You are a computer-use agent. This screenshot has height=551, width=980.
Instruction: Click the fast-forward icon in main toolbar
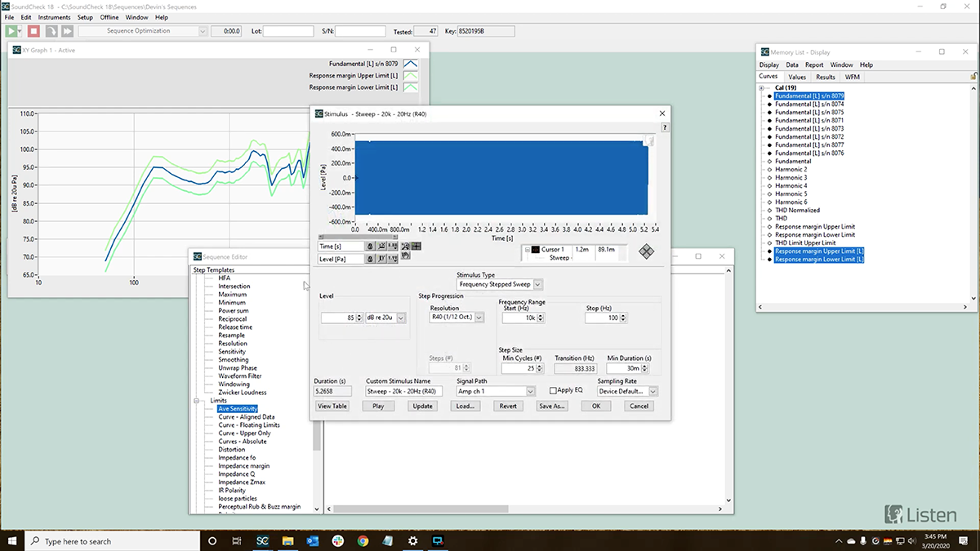pyautogui.click(x=67, y=31)
